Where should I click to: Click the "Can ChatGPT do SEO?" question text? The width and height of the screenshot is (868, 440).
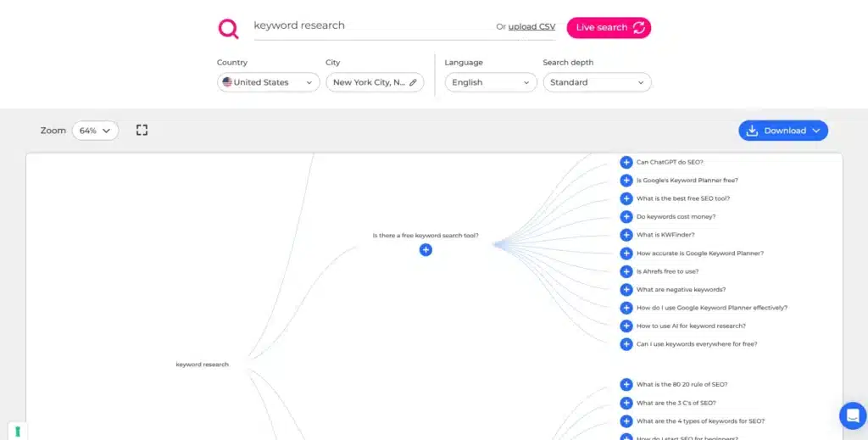[x=670, y=162]
